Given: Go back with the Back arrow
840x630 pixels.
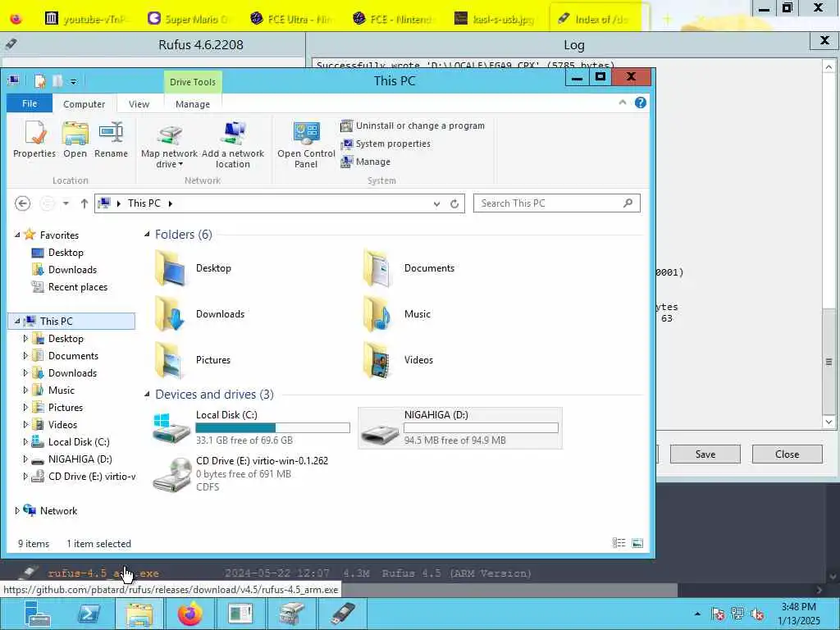Looking at the screenshot, I should pos(22,203).
